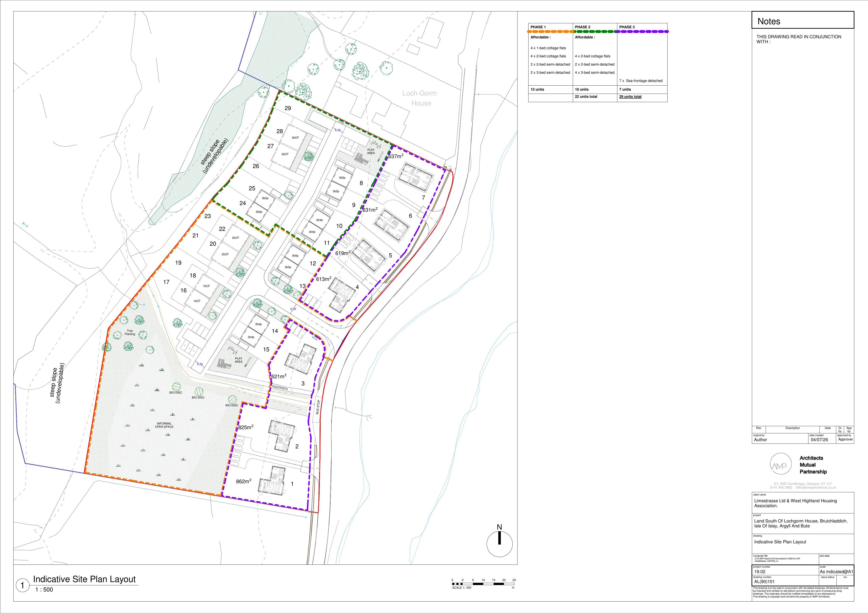Screen dimensions: 868x613
Task: Select the '22 units total' legend entry
Action: point(586,97)
